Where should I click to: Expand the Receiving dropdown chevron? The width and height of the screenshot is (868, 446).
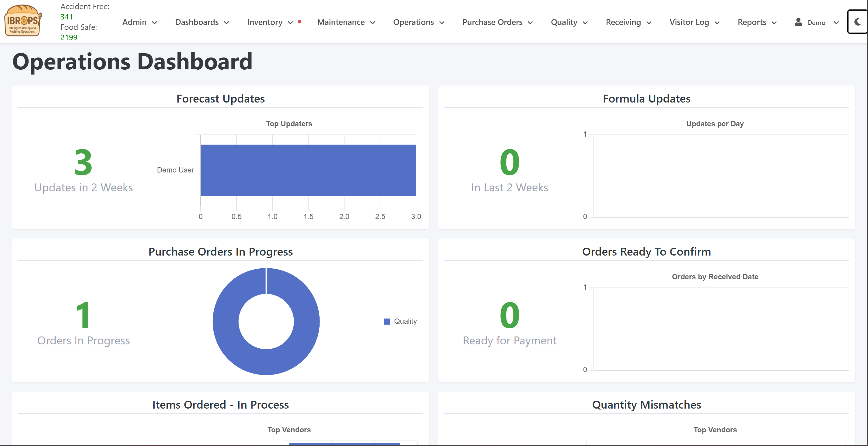point(649,23)
